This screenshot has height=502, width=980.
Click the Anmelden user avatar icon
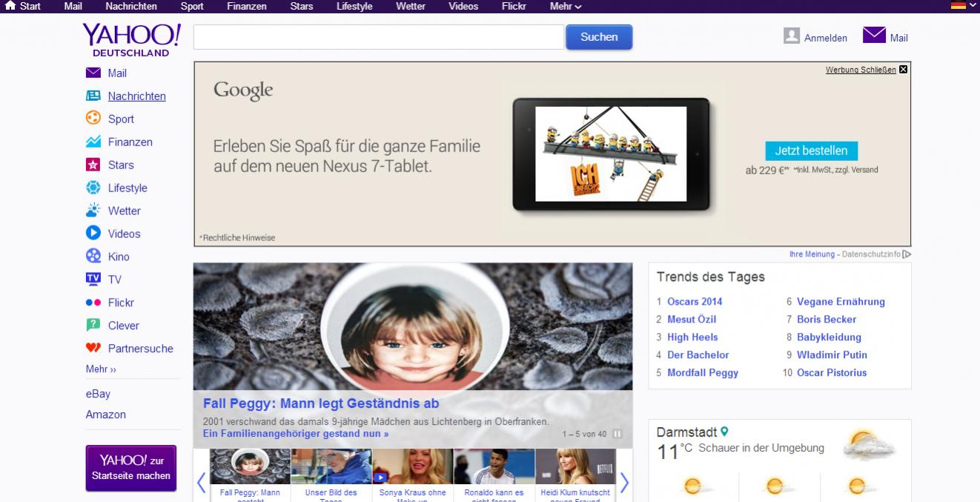(x=792, y=36)
